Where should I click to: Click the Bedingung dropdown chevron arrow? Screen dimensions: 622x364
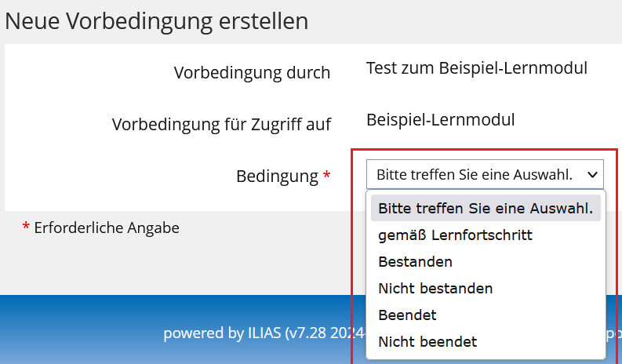pos(591,174)
